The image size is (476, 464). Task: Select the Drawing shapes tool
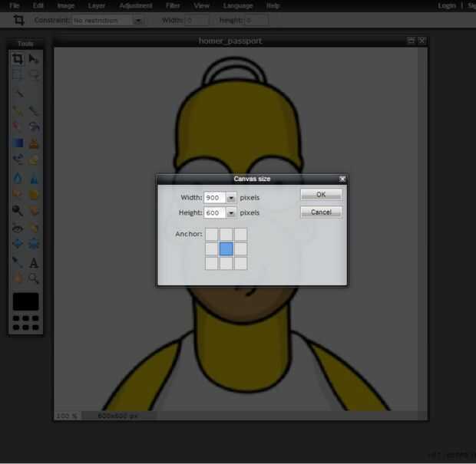pos(34,159)
